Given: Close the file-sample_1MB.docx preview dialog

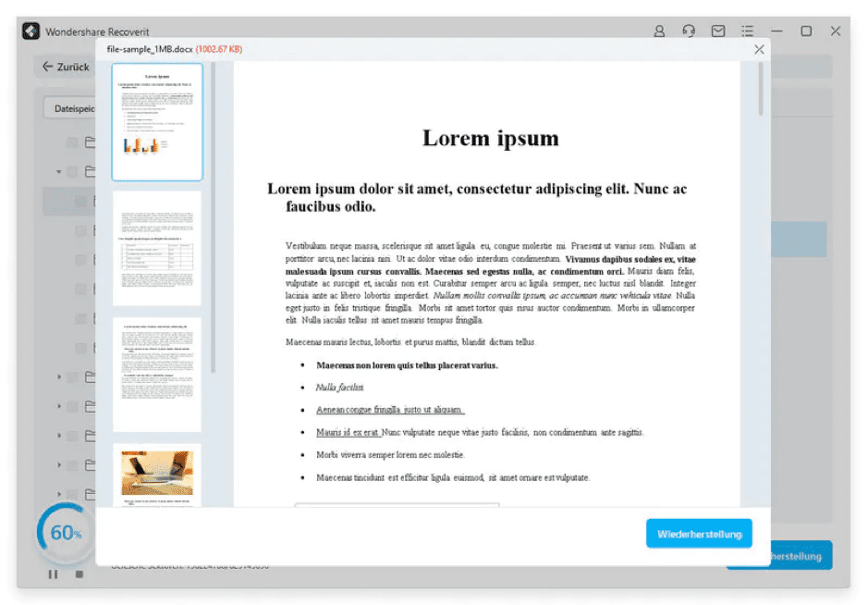Looking at the screenshot, I should [759, 50].
